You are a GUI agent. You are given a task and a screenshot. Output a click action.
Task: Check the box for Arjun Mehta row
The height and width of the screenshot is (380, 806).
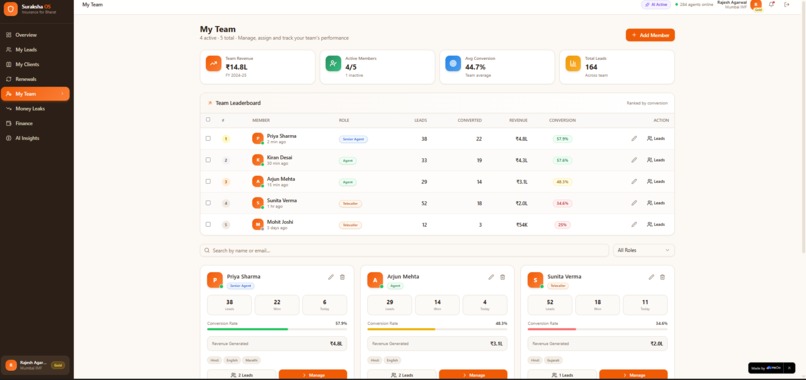click(208, 181)
